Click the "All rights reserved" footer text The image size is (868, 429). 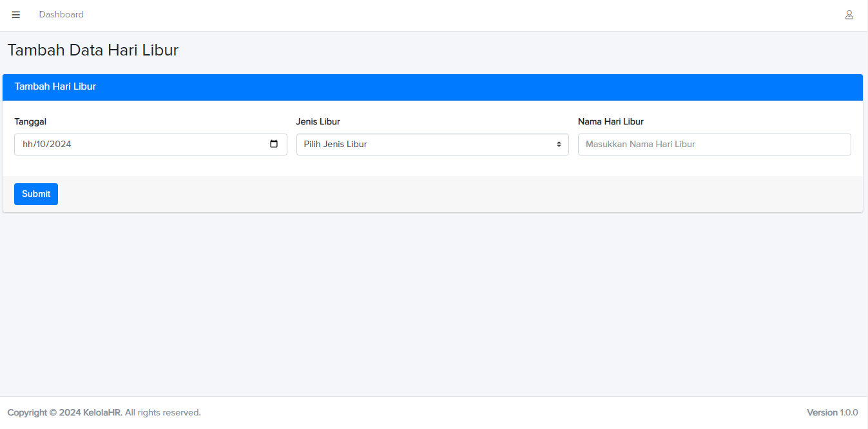click(163, 412)
